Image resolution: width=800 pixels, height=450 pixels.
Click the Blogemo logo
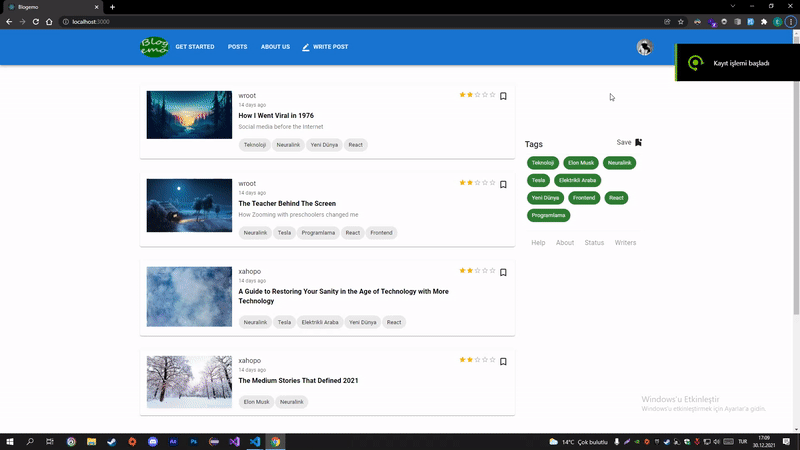pos(154,46)
